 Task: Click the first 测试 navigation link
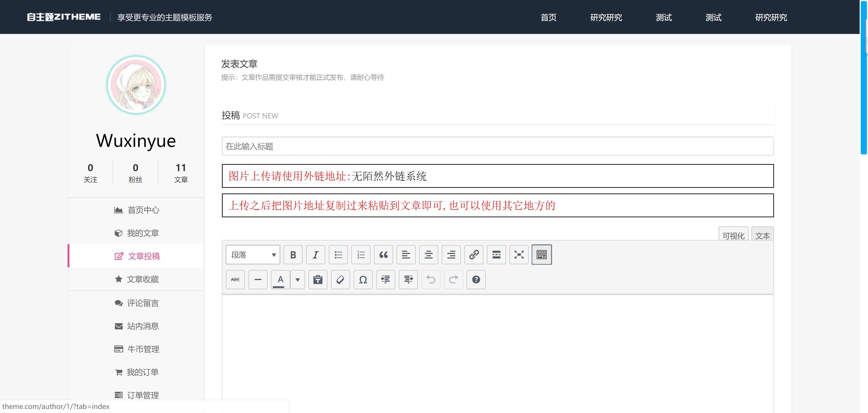(x=663, y=17)
